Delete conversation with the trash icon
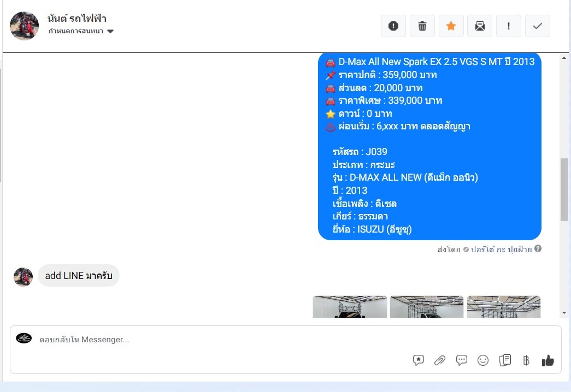Screen dimensions: 571x392 pos(422,26)
